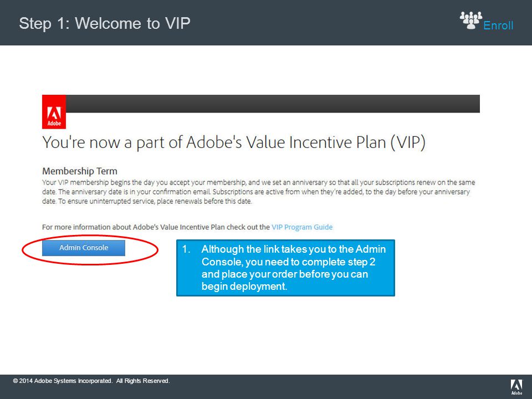
Task: Click the For more information sentence
Action: pos(187,227)
